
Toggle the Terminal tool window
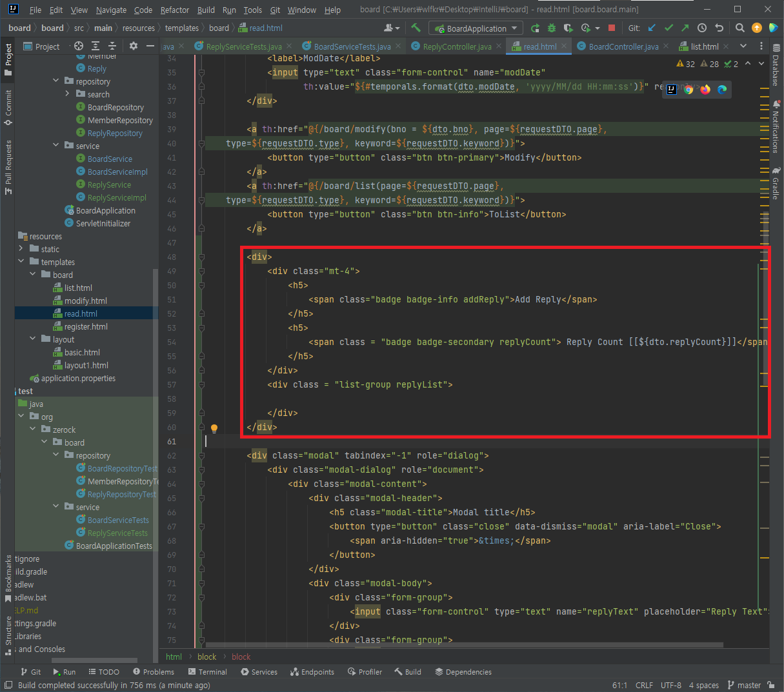pyautogui.click(x=208, y=671)
